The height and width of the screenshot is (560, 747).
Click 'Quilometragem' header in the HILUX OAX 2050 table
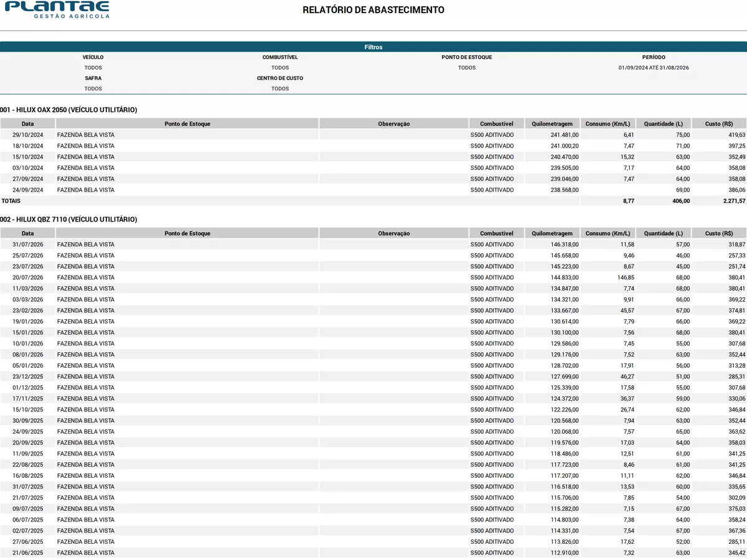tap(552, 124)
